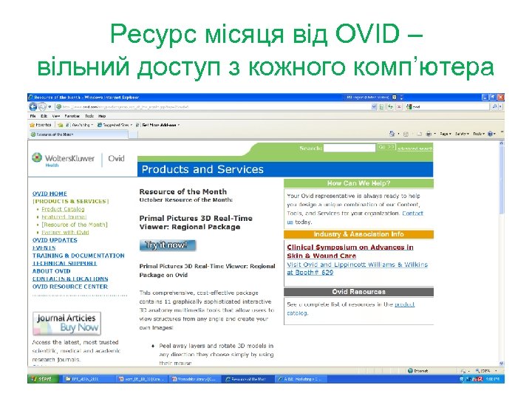532x399 pixels.
Task: Open the EVENTS link
Action: [44, 248]
